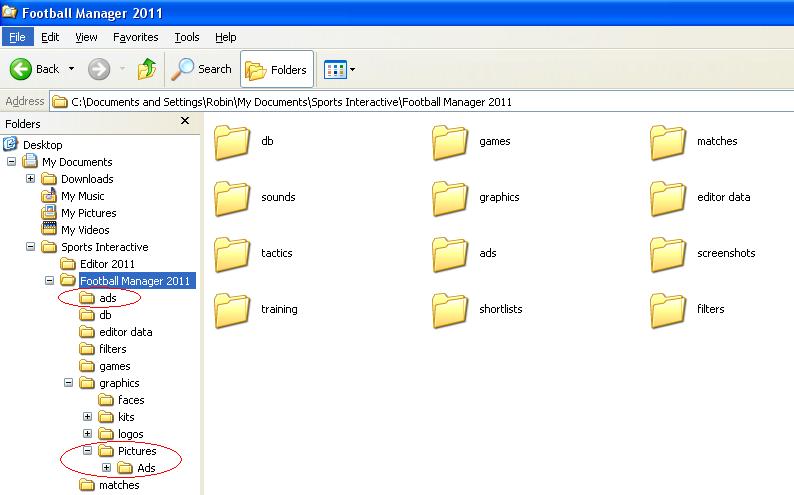The height and width of the screenshot is (495, 794).
Task: Open the Search magnifier button
Action: (202, 69)
